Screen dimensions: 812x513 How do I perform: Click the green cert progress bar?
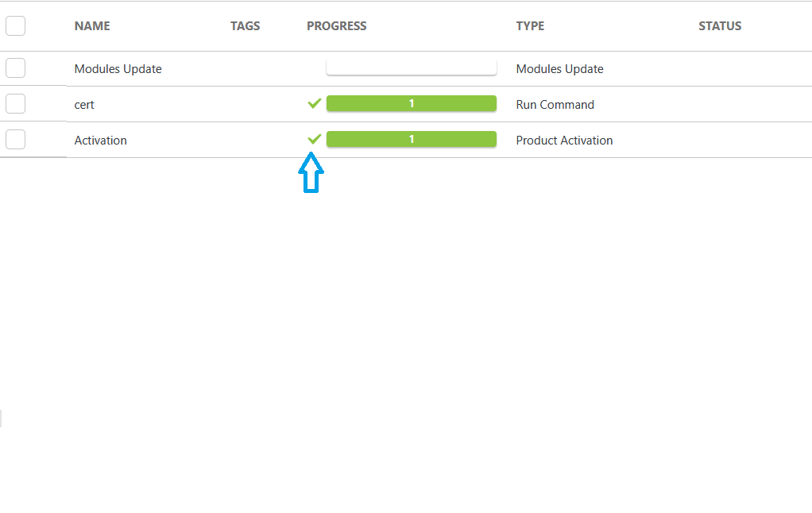point(411,103)
